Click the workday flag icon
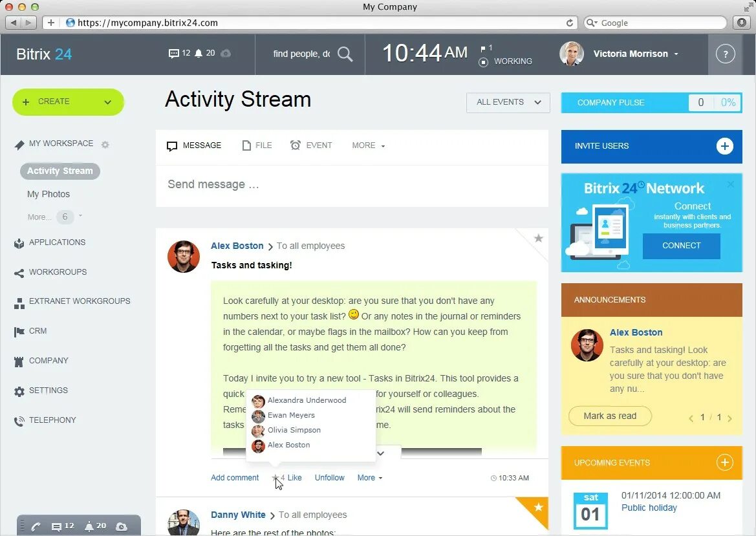Image resolution: width=756 pixels, height=536 pixels. (x=483, y=48)
